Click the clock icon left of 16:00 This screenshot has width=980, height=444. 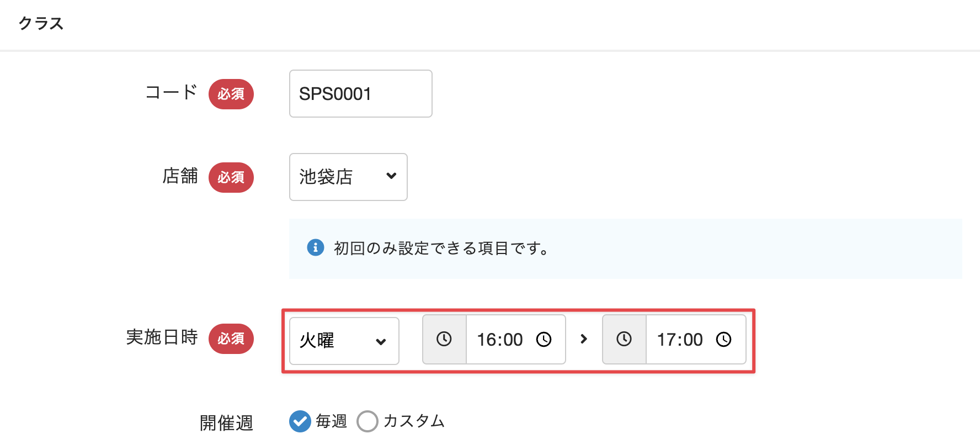click(444, 339)
